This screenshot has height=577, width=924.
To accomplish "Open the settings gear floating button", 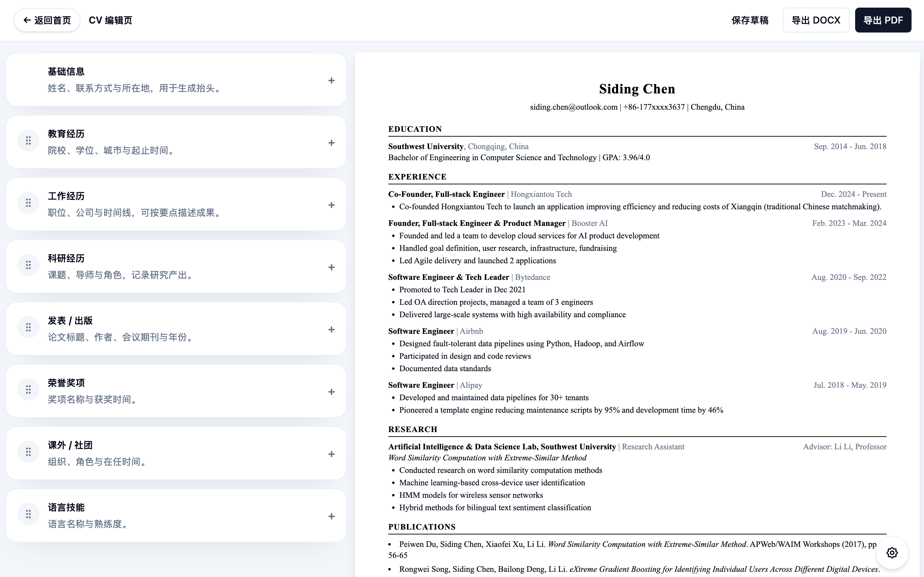I will [x=891, y=552].
